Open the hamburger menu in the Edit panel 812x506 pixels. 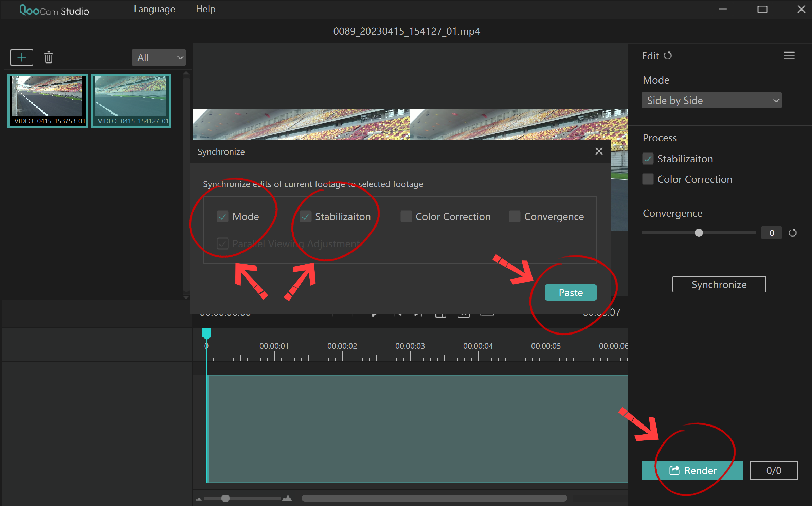[789, 55]
